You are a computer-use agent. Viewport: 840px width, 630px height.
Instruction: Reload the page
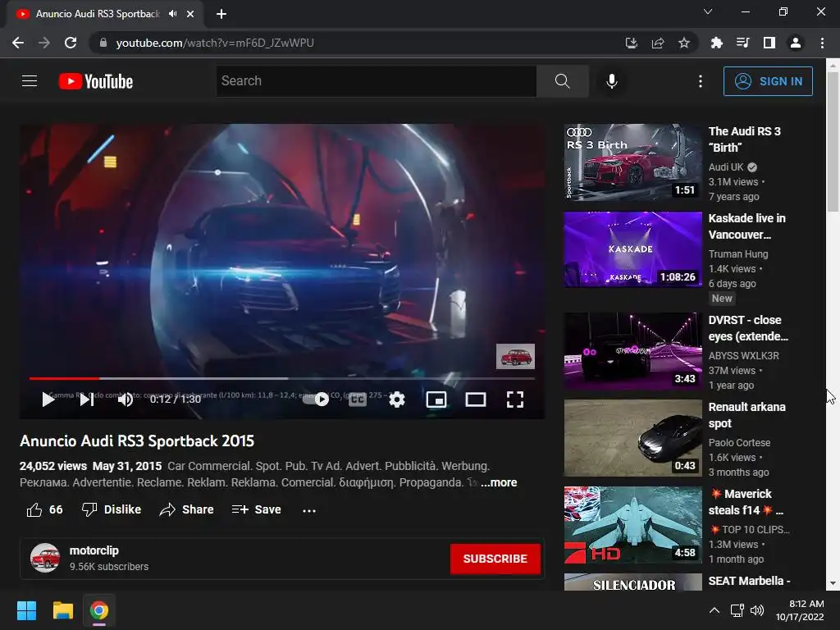click(x=71, y=43)
